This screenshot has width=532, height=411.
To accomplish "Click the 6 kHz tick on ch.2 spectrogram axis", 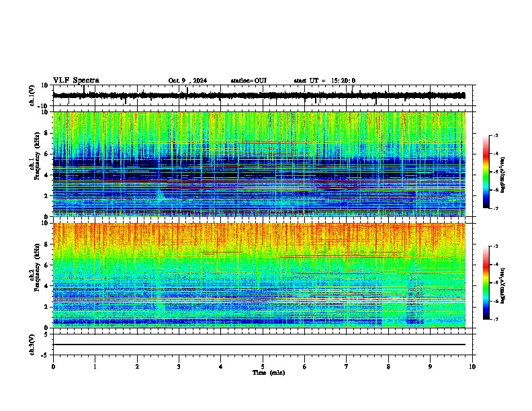I will (x=46, y=265).
